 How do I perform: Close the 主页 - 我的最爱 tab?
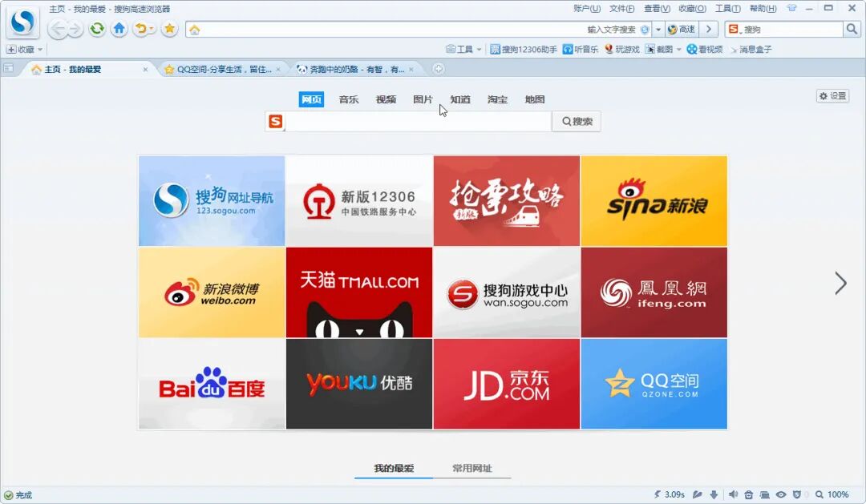pyautogui.click(x=145, y=69)
